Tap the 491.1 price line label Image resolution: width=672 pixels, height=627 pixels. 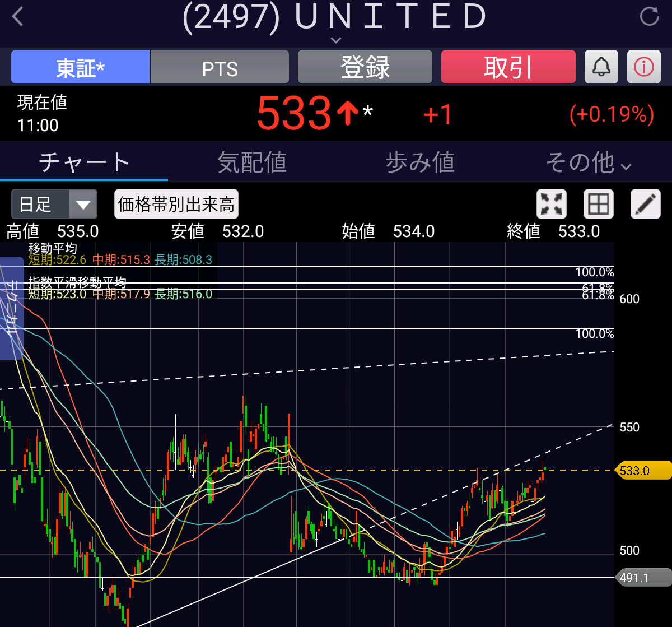pyautogui.click(x=643, y=577)
